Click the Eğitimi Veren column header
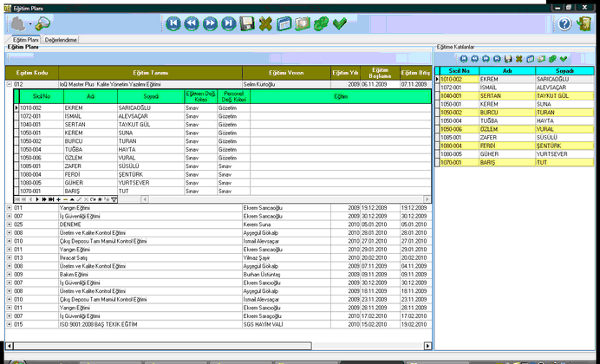Screen dimensions: 600x364 point(287,73)
